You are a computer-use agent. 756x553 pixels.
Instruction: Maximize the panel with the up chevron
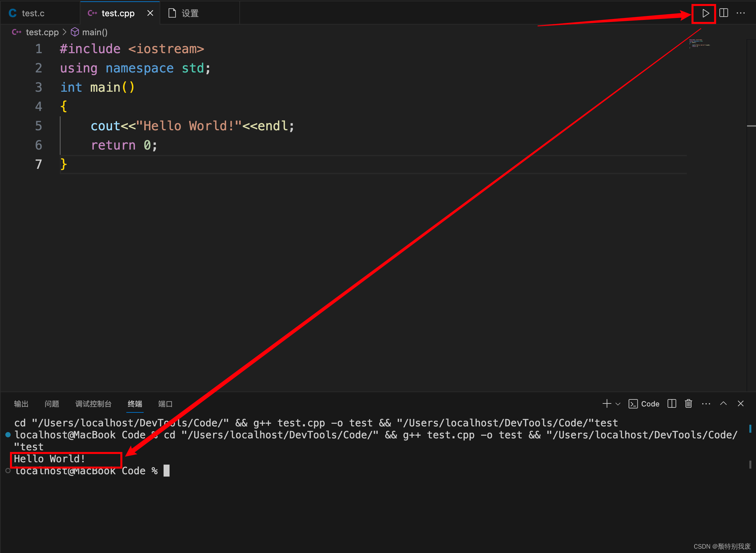point(723,404)
